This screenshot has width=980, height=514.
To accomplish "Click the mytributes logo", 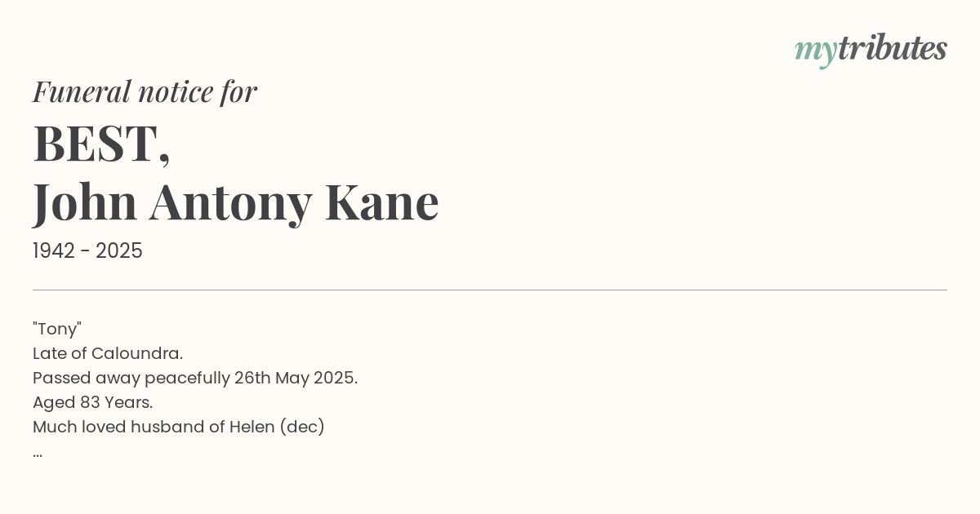I will pos(871,51).
